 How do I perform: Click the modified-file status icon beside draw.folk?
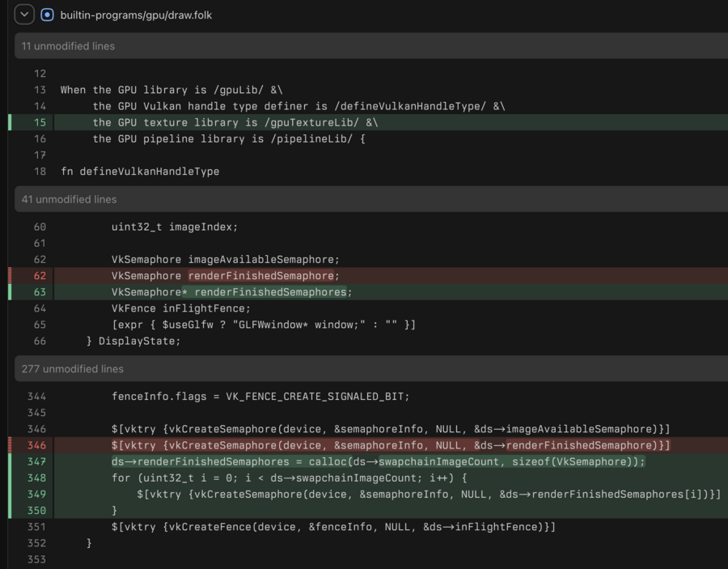(x=47, y=15)
